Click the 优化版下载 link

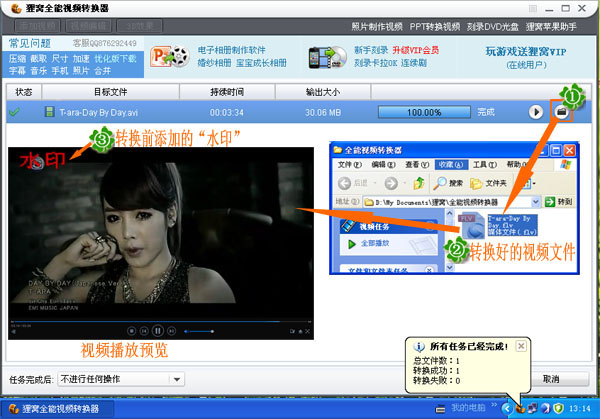[115, 59]
